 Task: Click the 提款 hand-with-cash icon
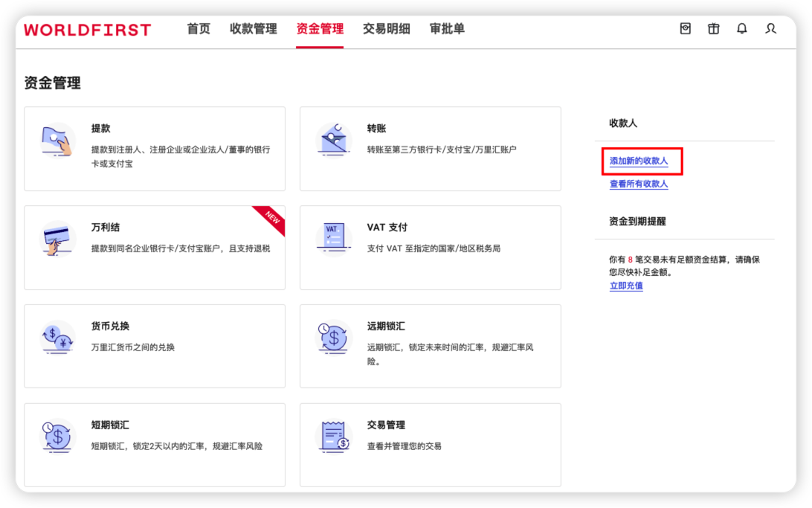point(57,141)
